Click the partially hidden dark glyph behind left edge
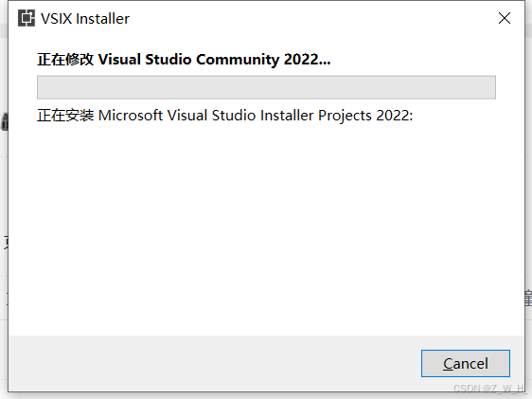The width and height of the screenshot is (532, 399). click(x=5, y=122)
